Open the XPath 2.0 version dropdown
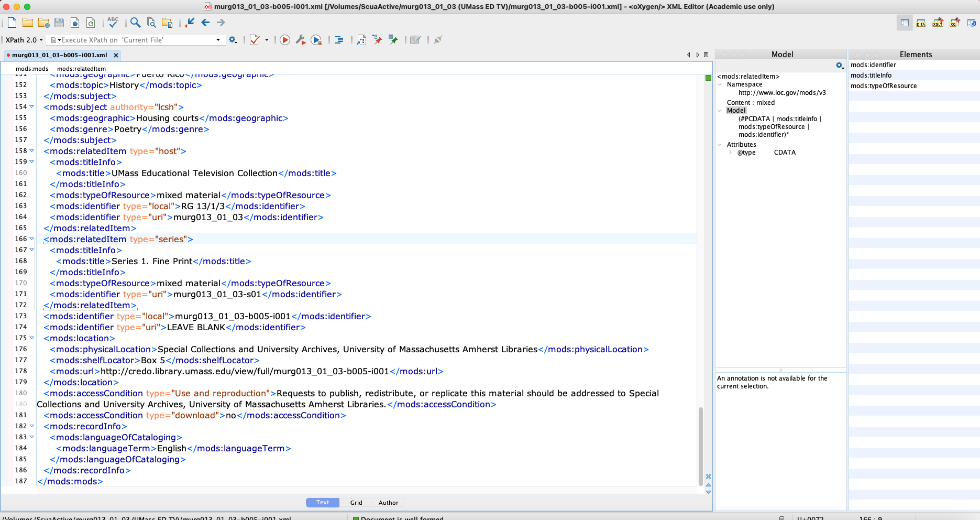Image resolution: width=980 pixels, height=520 pixels. tap(24, 40)
